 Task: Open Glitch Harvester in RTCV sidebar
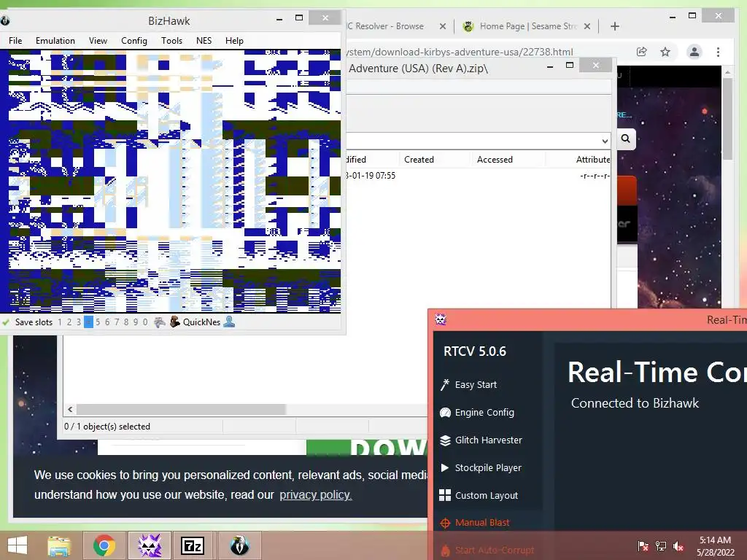click(481, 440)
